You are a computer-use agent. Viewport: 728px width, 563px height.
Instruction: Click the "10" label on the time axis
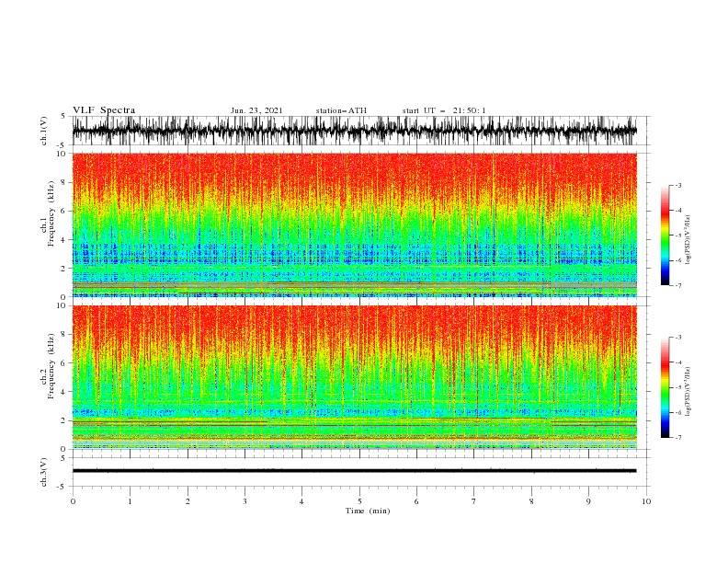tap(646, 501)
